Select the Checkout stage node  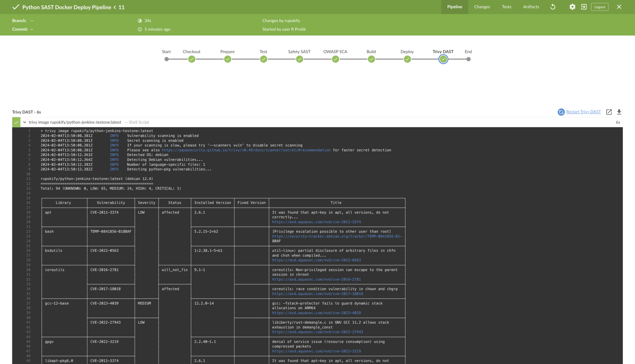[191, 59]
